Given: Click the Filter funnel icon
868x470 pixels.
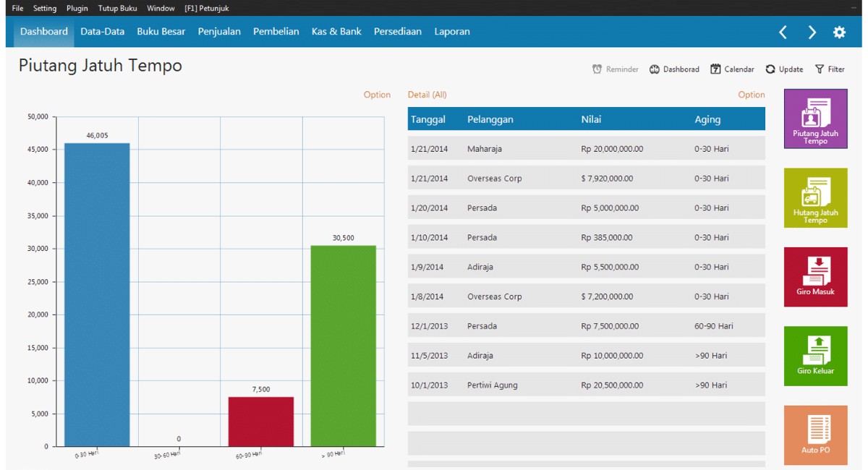Looking at the screenshot, I should point(820,69).
